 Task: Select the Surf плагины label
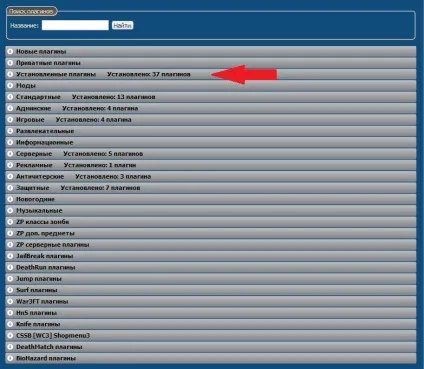pos(37,290)
